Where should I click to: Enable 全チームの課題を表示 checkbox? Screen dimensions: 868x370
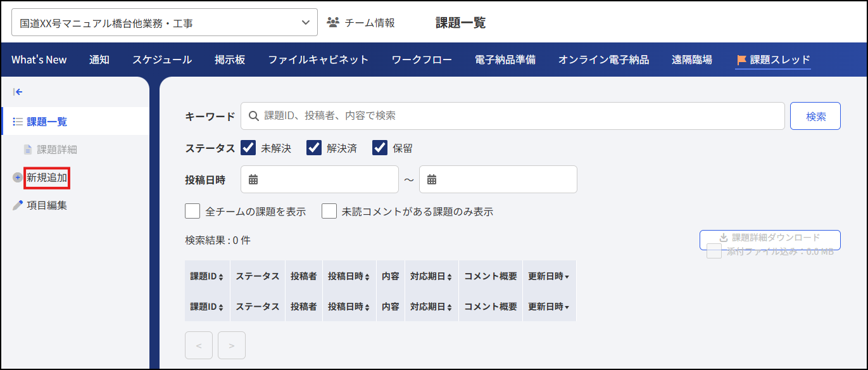click(x=192, y=211)
